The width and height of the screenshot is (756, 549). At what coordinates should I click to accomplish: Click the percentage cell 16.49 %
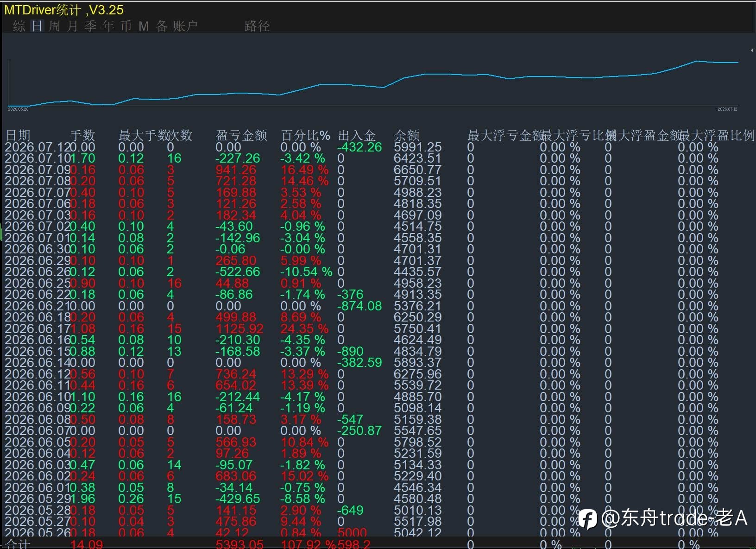[304, 170]
